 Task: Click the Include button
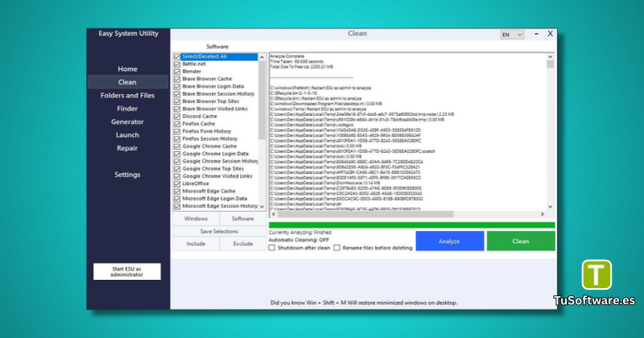tap(196, 244)
